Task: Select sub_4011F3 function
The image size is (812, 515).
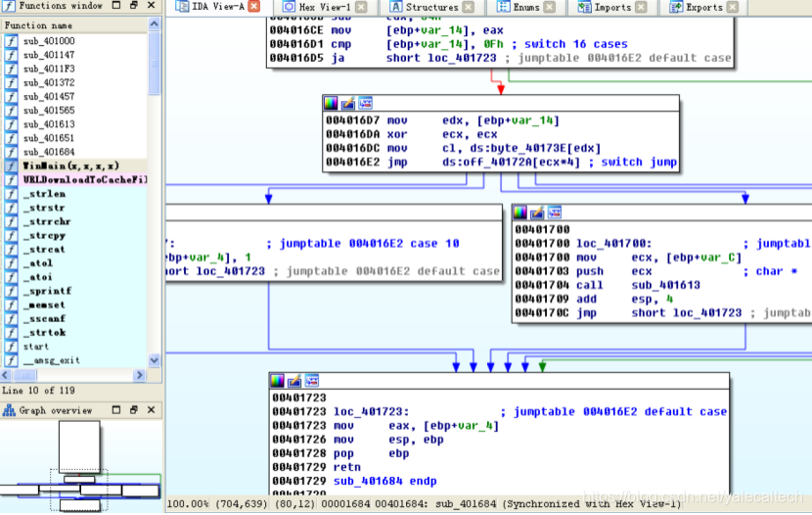Action: coord(49,69)
